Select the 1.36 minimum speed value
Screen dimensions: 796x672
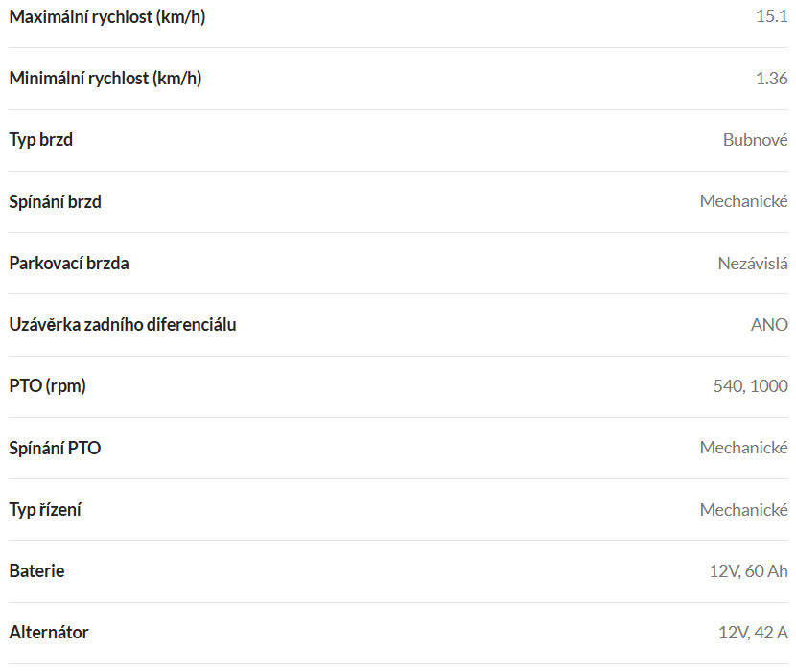(x=772, y=79)
